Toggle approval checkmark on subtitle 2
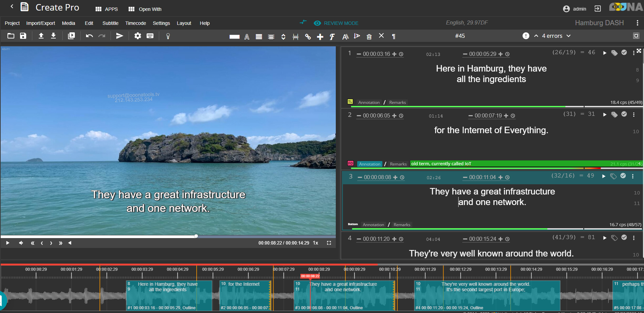Viewport: 644px width, 313px height. coord(624,114)
